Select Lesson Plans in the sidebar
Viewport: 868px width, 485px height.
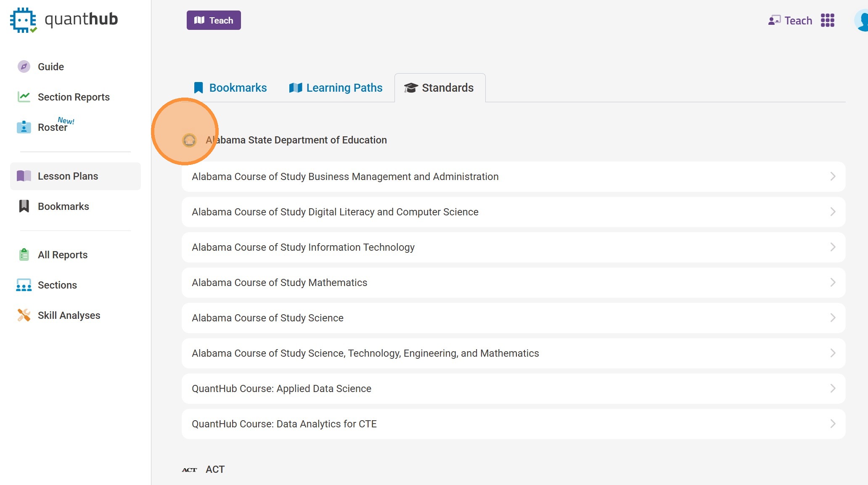pyautogui.click(x=68, y=176)
